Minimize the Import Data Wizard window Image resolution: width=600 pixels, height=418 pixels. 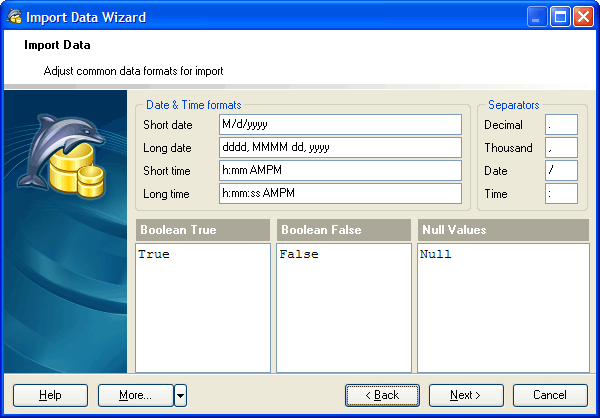pos(539,17)
